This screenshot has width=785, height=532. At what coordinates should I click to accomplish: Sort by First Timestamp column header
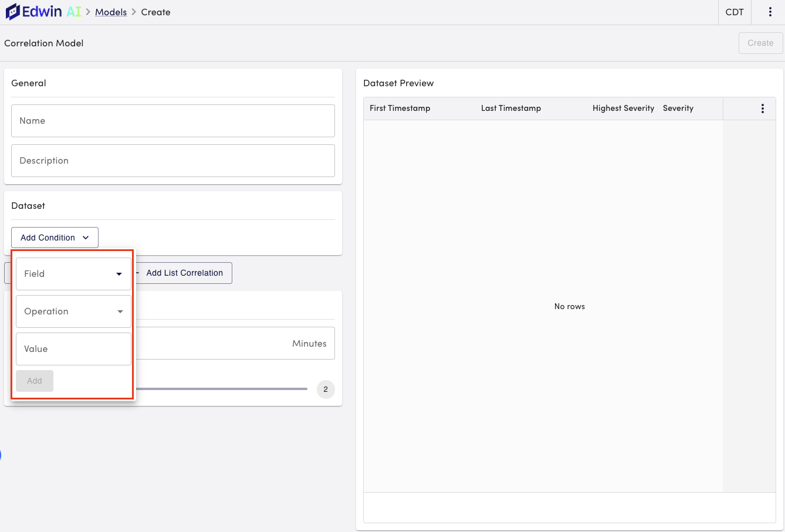coord(400,109)
